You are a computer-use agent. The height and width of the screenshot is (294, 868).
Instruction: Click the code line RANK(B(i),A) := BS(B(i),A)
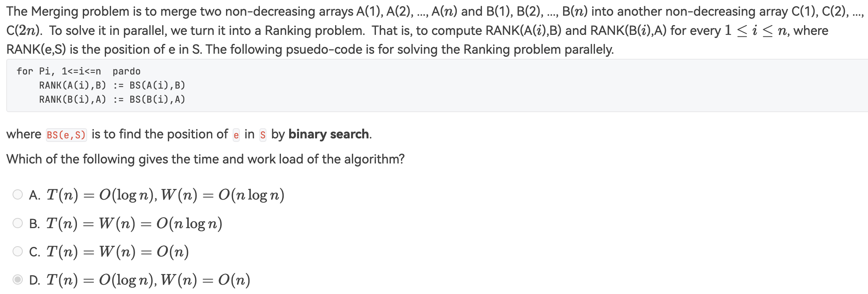tap(112, 100)
